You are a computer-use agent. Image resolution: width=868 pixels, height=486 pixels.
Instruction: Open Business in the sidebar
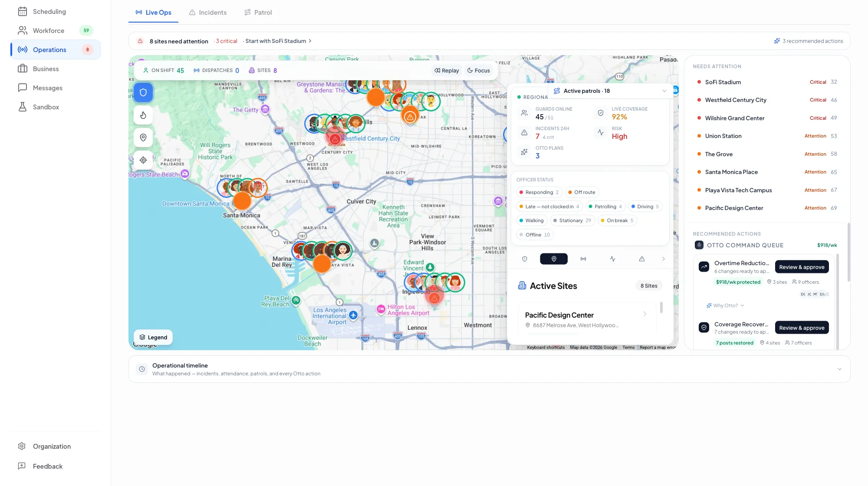[x=56, y=69]
